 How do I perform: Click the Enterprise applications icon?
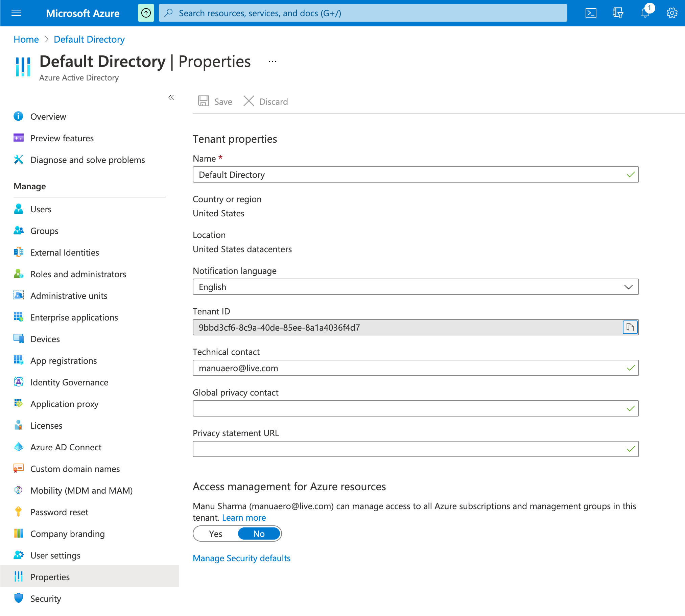pyautogui.click(x=18, y=317)
